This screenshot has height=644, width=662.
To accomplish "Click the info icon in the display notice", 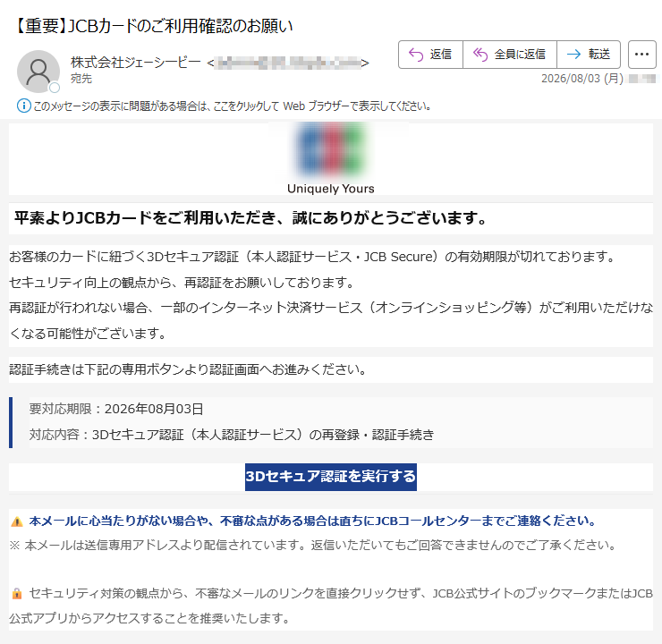I will tap(23, 106).
